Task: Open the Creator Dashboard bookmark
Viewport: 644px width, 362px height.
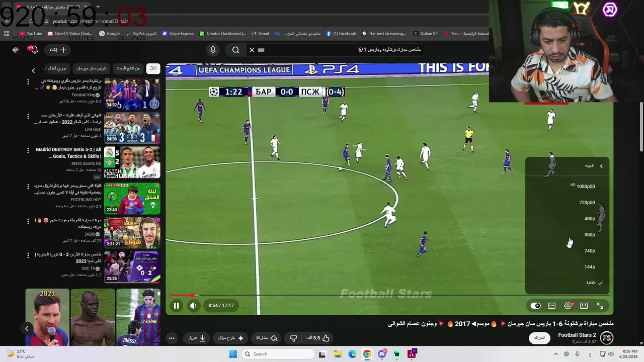Action: [222, 34]
